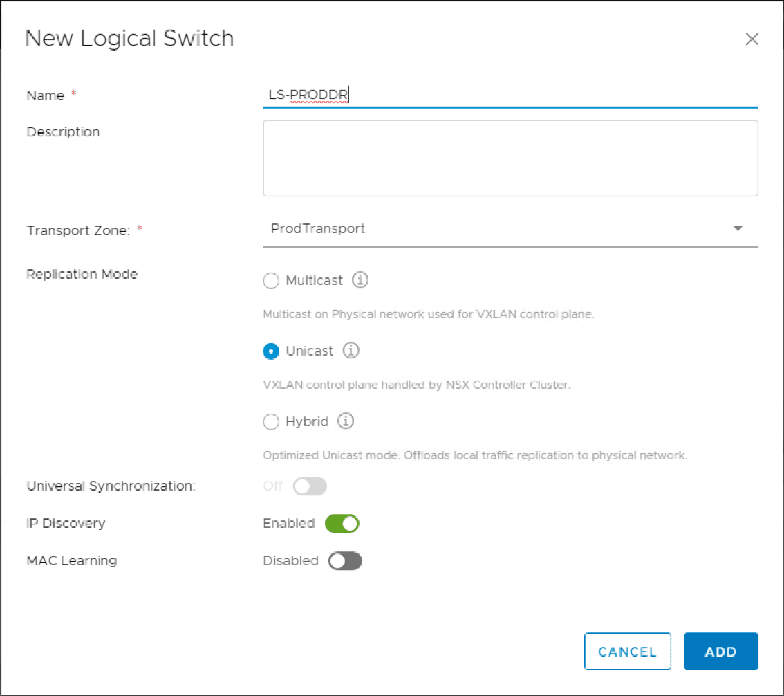Viewport: 784px width, 696px height.
Task: Enable MAC Learning
Action: (345, 561)
